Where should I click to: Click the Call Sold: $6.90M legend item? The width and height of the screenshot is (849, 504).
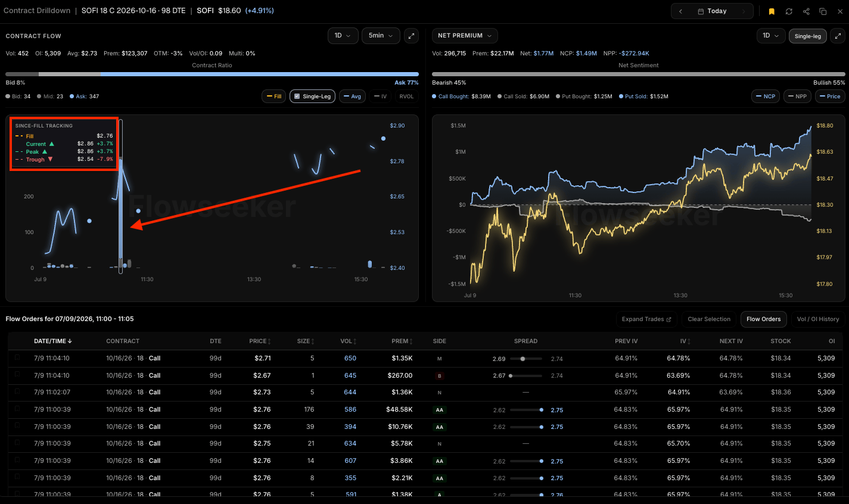click(x=524, y=97)
